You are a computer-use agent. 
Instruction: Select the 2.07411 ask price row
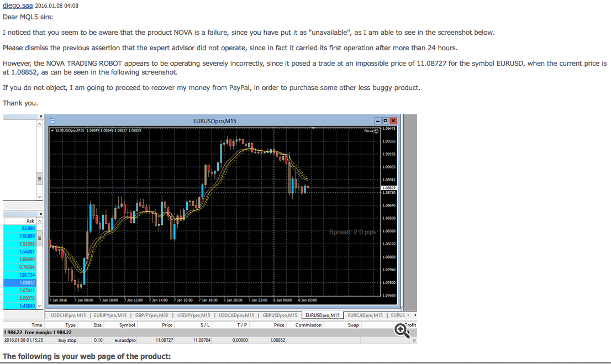[19, 291]
